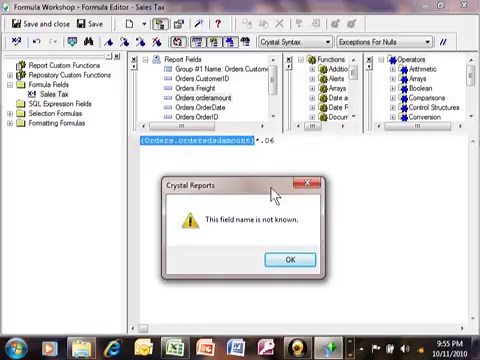The width and height of the screenshot is (480, 360).
Task: Open the Help question mark icon
Action: click(218, 24)
